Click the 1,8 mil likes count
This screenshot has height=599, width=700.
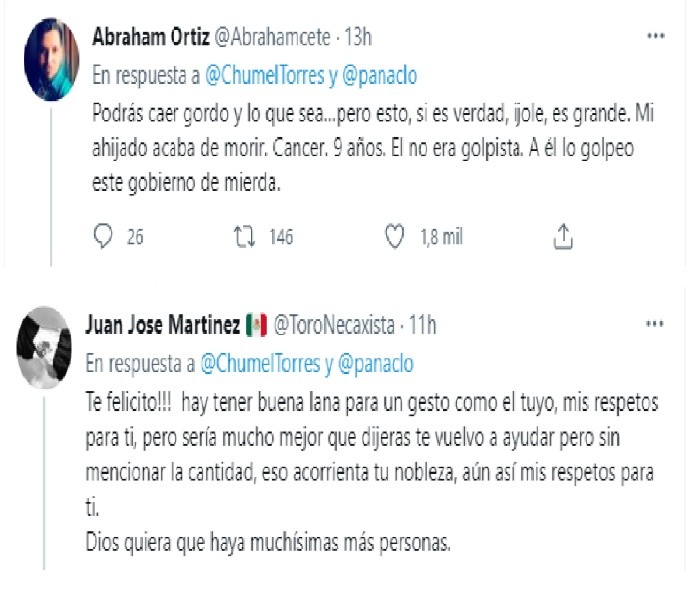pos(440,237)
